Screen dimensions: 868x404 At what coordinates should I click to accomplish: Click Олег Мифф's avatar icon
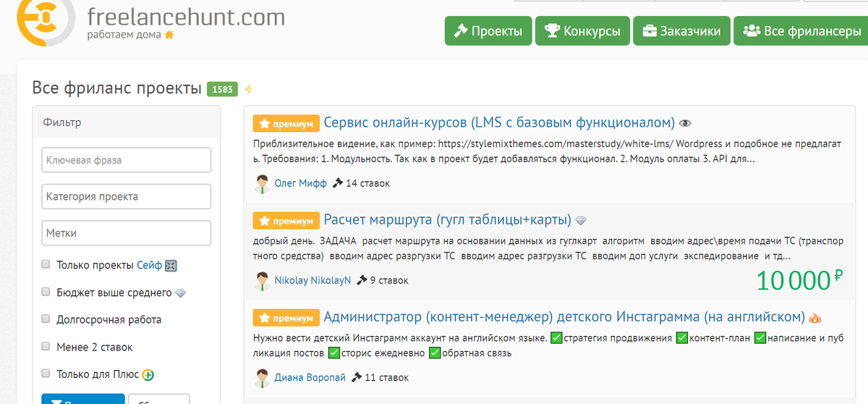point(262,184)
